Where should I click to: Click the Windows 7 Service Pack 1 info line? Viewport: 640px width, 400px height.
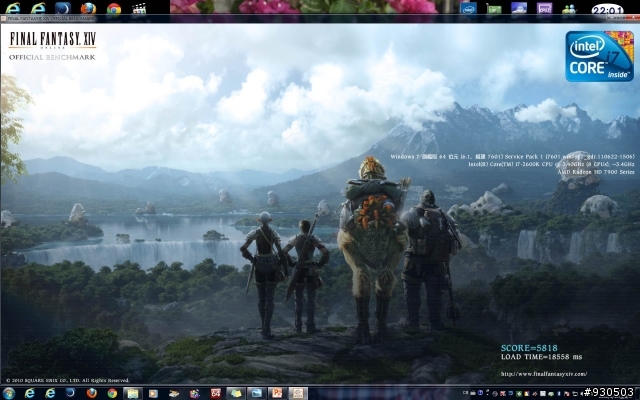(512, 157)
